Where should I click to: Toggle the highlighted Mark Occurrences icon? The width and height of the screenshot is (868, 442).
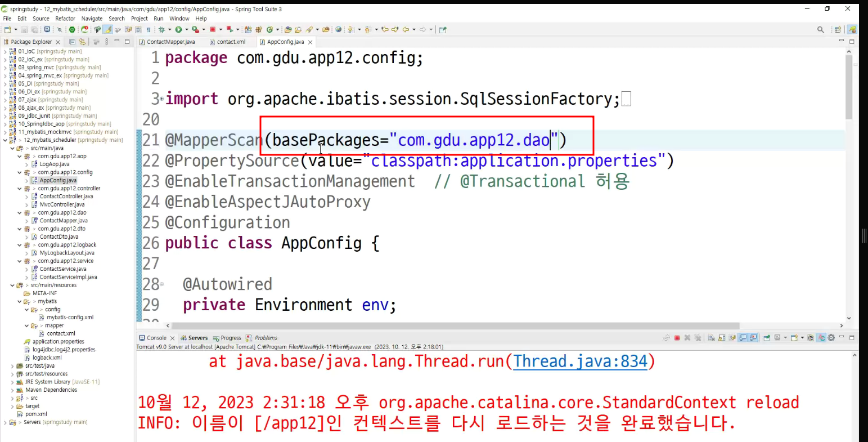pyautogui.click(x=107, y=29)
